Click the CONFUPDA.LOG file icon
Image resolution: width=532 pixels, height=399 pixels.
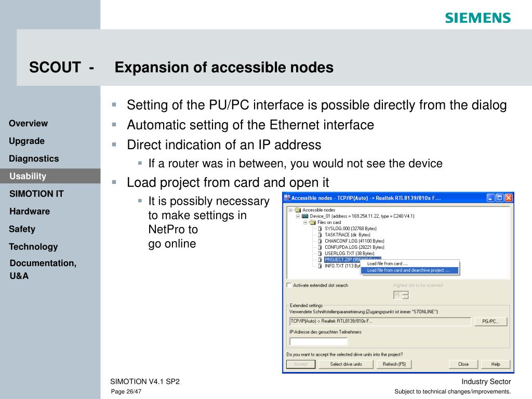320,247
